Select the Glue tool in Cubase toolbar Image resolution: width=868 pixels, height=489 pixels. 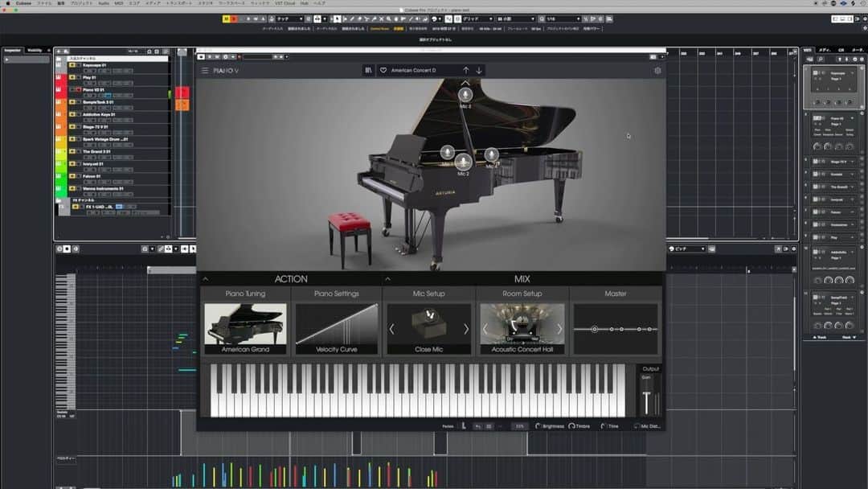click(374, 18)
